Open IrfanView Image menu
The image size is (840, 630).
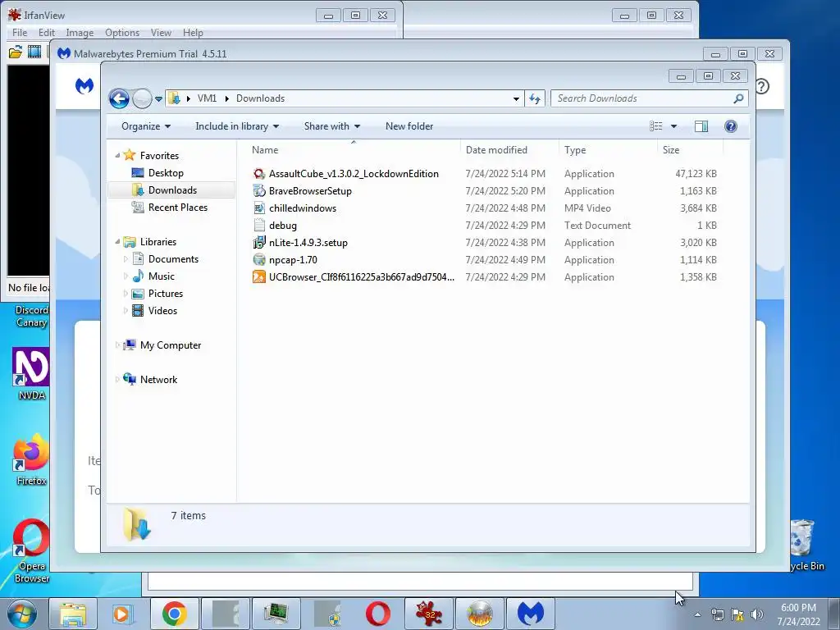pyautogui.click(x=80, y=33)
